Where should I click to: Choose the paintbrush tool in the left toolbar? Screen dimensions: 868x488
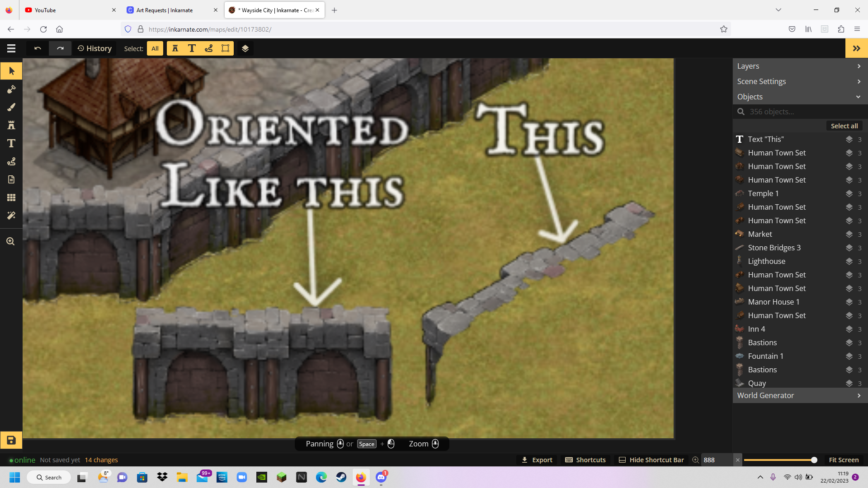click(11, 107)
